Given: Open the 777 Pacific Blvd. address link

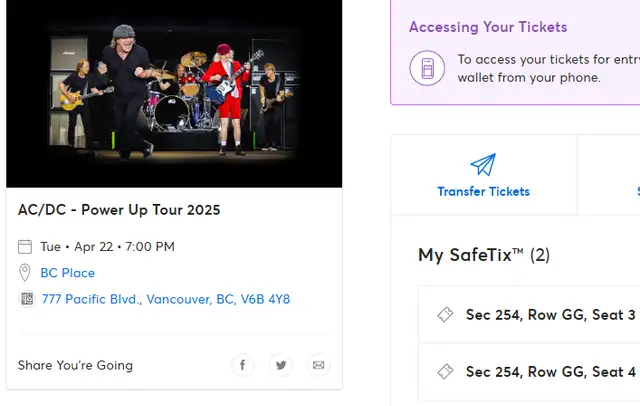Looking at the screenshot, I should [166, 299].
